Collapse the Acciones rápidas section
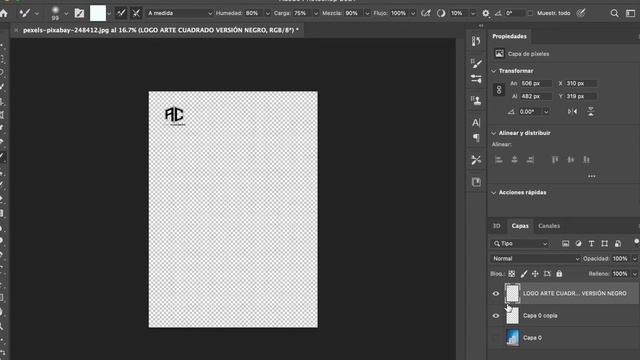The height and width of the screenshot is (360, 640). (x=493, y=193)
